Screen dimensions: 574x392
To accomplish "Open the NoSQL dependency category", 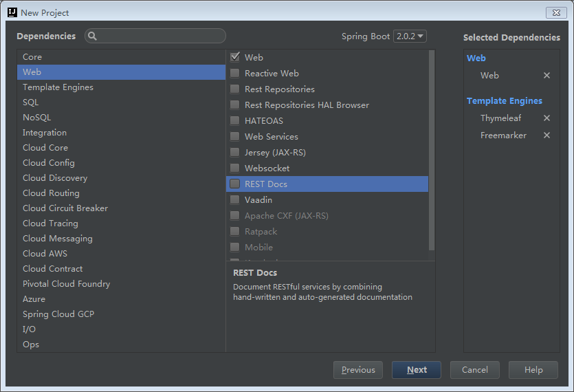I will tap(121, 117).
